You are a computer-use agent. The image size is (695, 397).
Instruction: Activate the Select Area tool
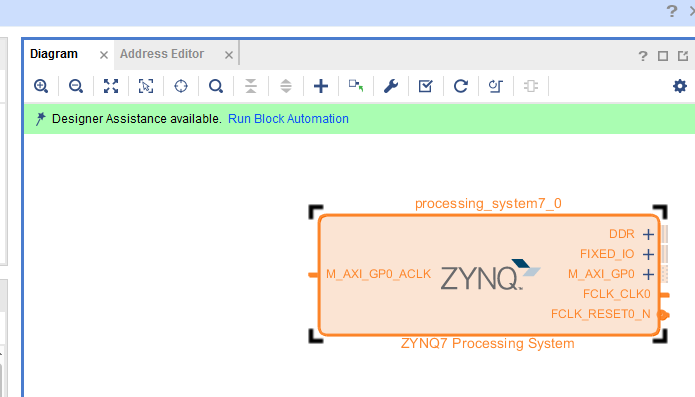(146, 86)
